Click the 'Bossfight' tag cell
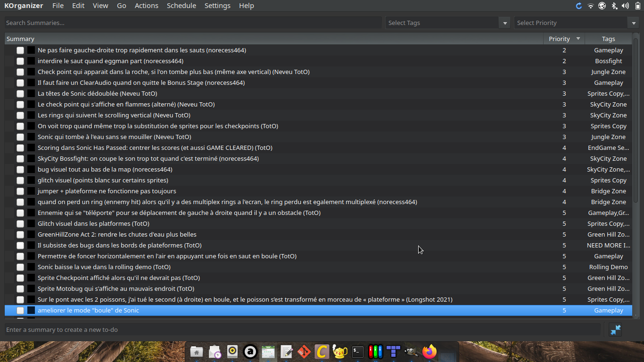 coord(608,61)
